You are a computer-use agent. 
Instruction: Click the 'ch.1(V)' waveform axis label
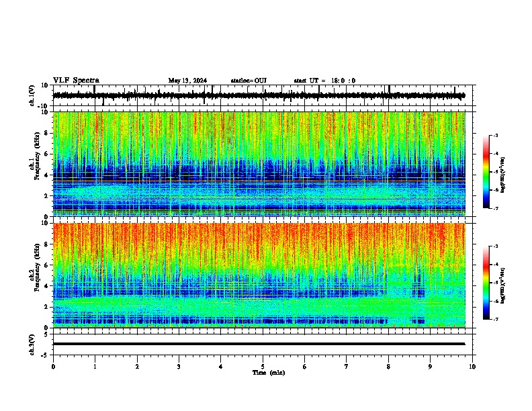tap(32, 95)
